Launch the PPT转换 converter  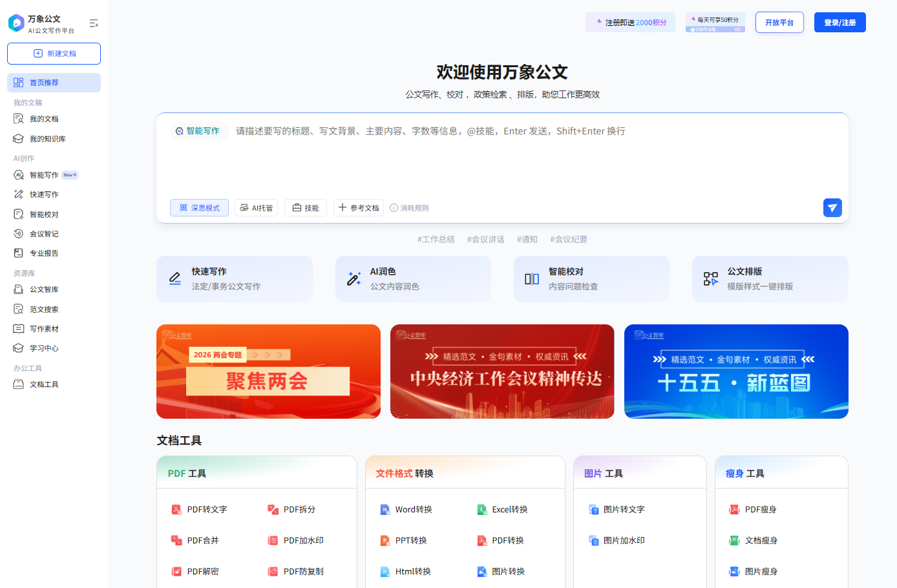click(x=403, y=541)
